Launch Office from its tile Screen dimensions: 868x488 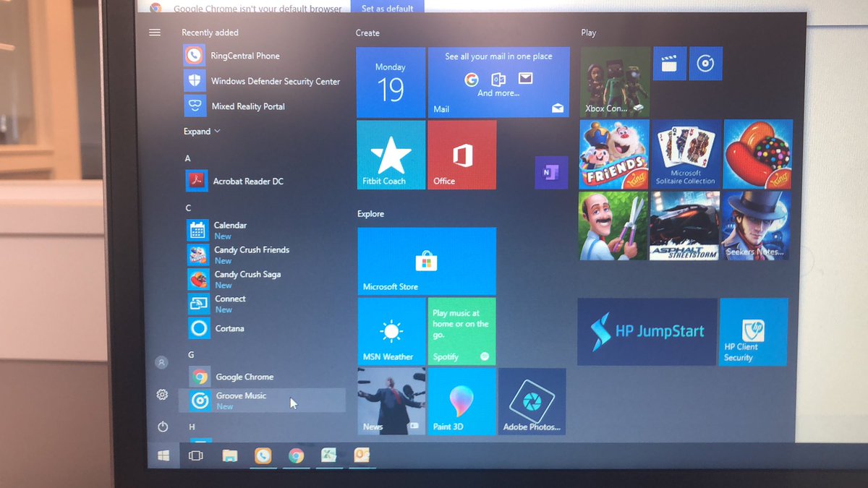click(x=461, y=154)
